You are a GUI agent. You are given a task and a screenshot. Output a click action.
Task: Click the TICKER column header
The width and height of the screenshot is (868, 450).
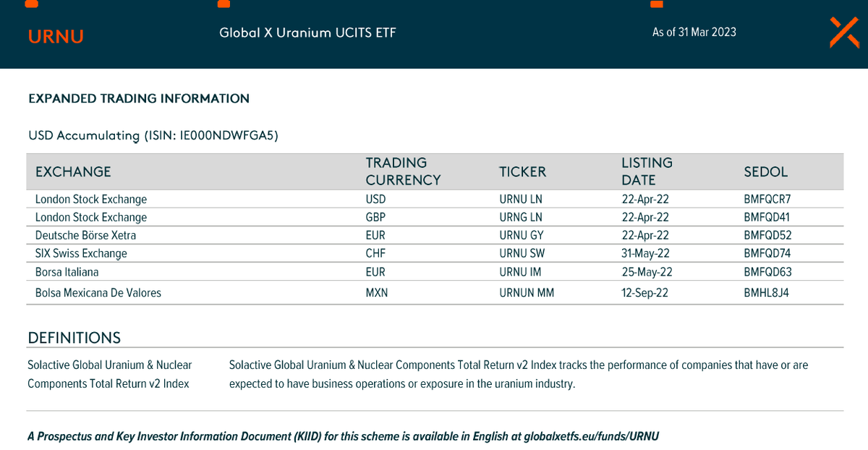[522, 171]
